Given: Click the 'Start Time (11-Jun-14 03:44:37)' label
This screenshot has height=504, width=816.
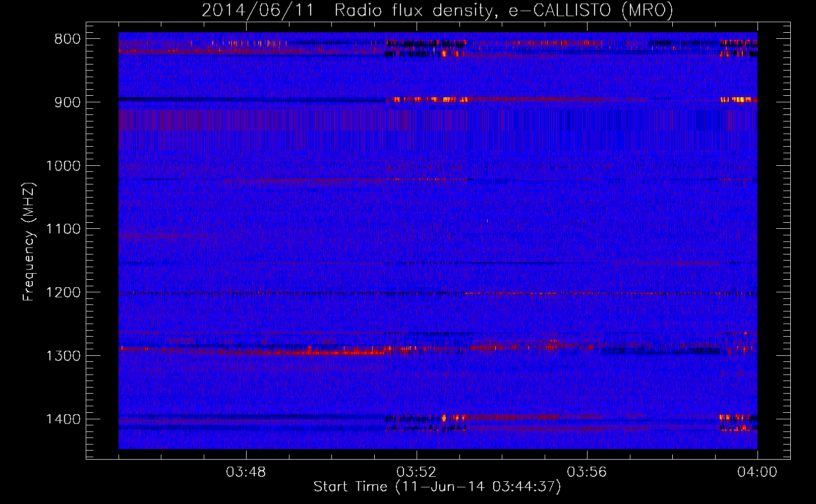Looking at the screenshot, I should pos(437,487).
